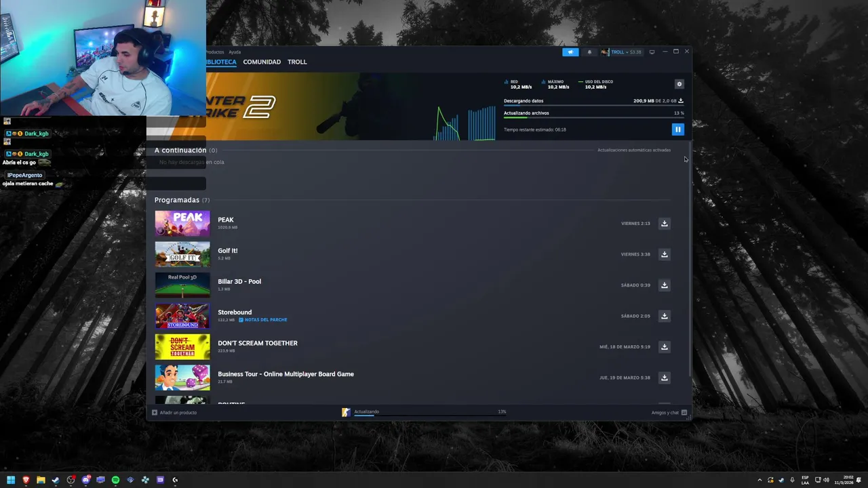The image size is (868, 488).
Task: Open download settings gear icon
Action: tap(679, 84)
